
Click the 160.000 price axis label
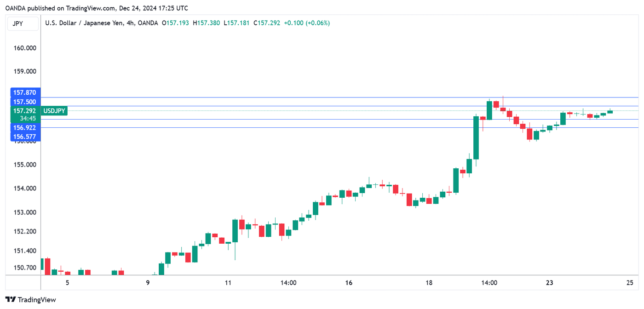pyautogui.click(x=25, y=48)
